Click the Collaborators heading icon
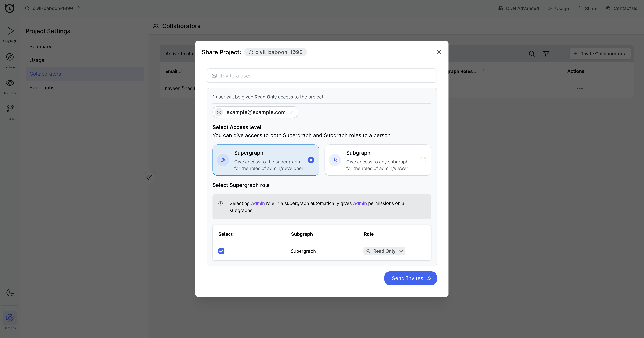 coord(156,26)
